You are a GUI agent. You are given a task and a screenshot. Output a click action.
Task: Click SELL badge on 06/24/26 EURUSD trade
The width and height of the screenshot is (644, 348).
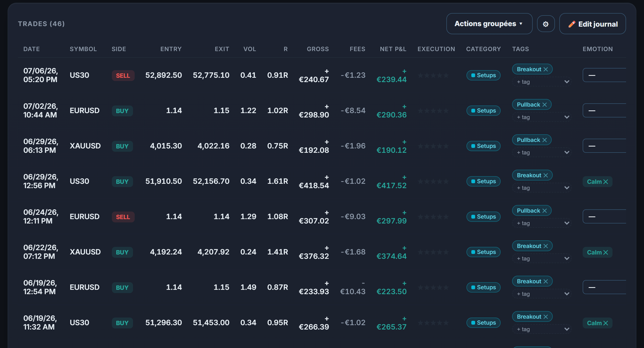point(123,217)
